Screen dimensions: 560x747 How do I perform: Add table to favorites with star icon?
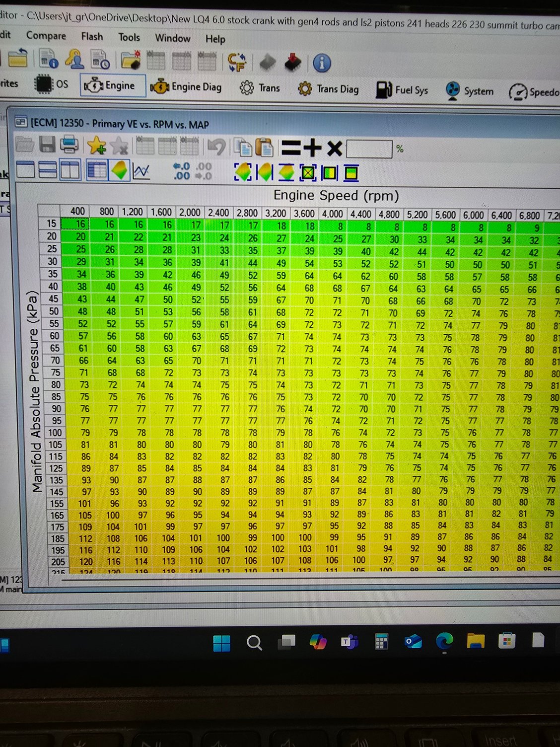tap(96, 146)
